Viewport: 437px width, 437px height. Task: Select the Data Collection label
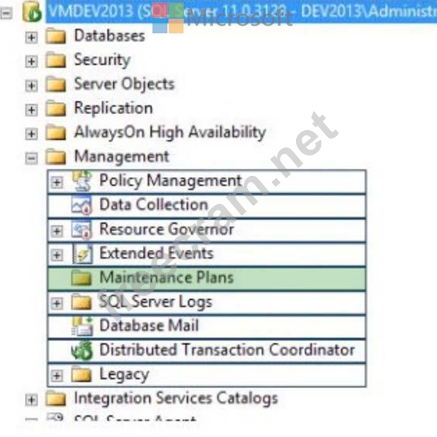pos(154,205)
